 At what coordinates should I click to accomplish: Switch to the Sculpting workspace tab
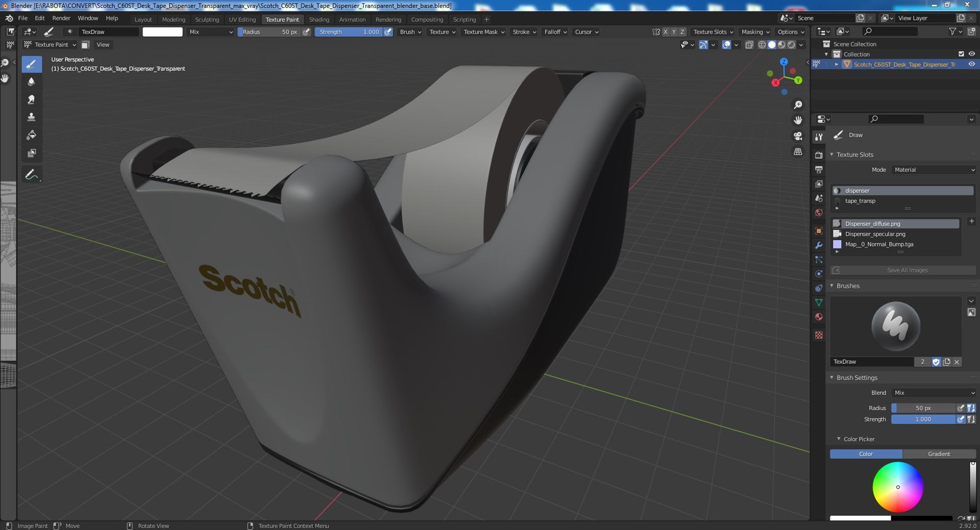(x=207, y=19)
